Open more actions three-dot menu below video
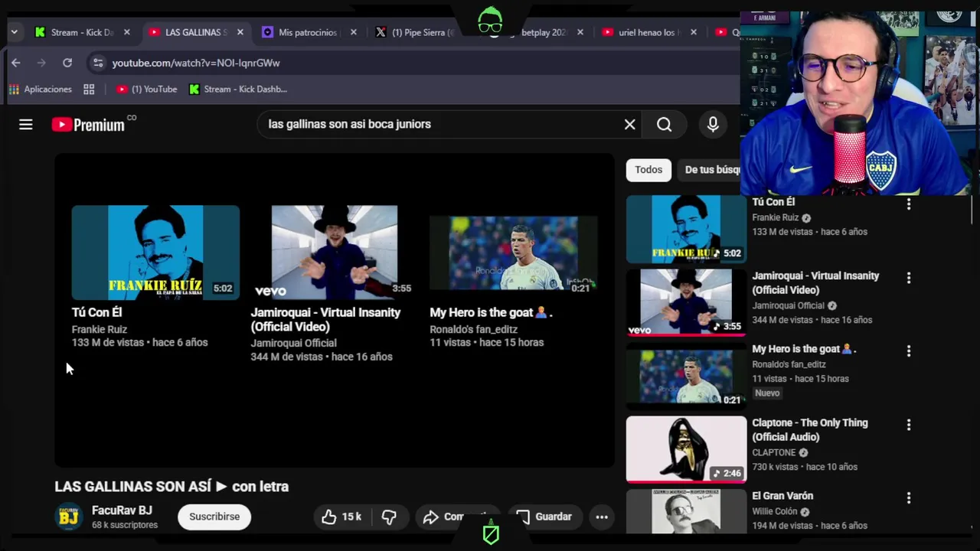 (602, 517)
